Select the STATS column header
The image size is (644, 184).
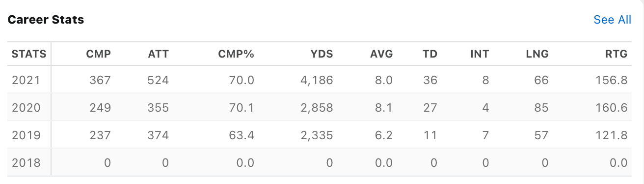click(29, 54)
